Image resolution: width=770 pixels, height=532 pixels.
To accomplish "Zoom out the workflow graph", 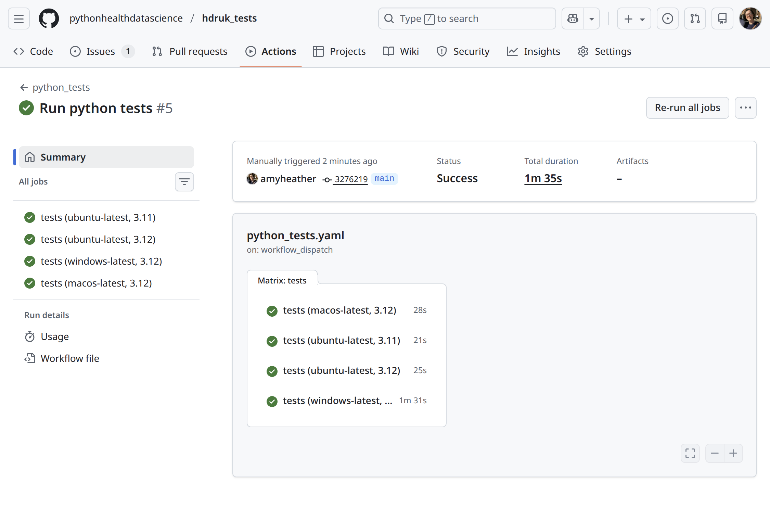I will (x=715, y=453).
